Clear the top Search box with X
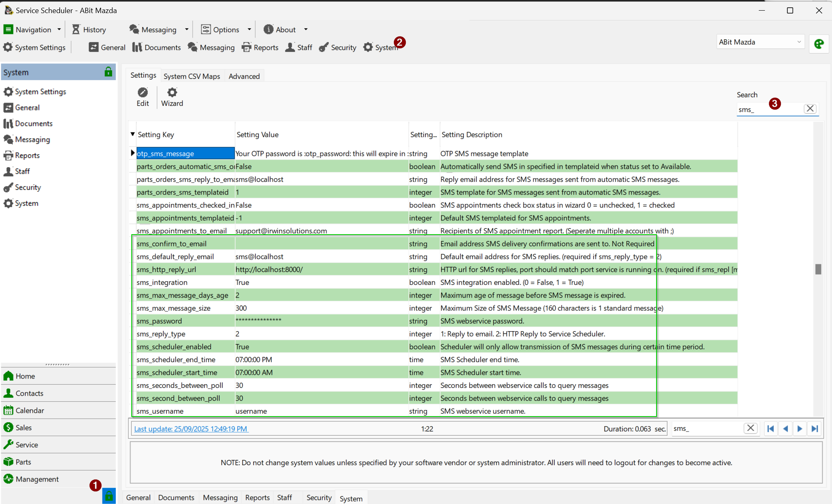 point(810,109)
